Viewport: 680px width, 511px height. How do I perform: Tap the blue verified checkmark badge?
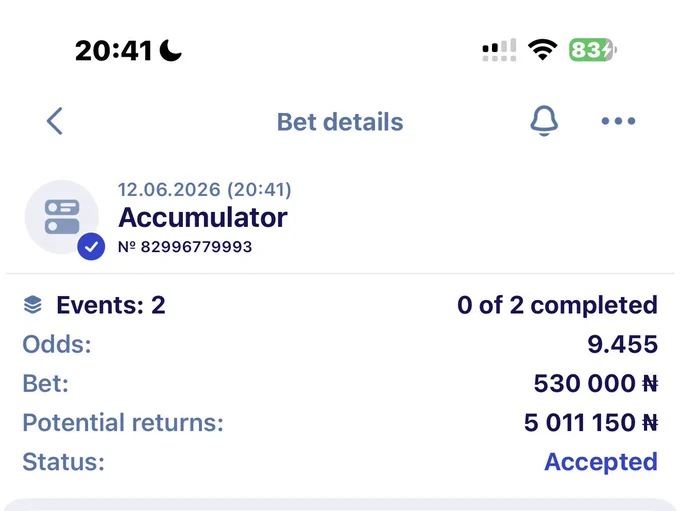pyautogui.click(x=91, y=246)
